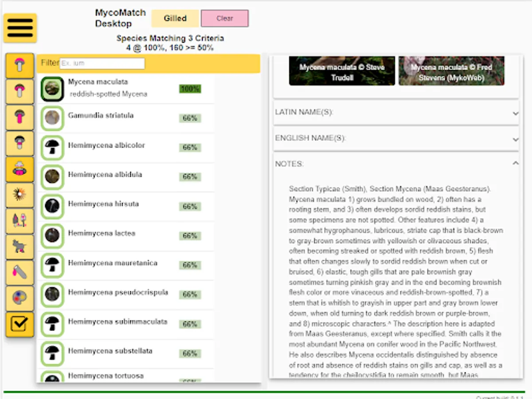Click the pink Clear button

[225, 19]
